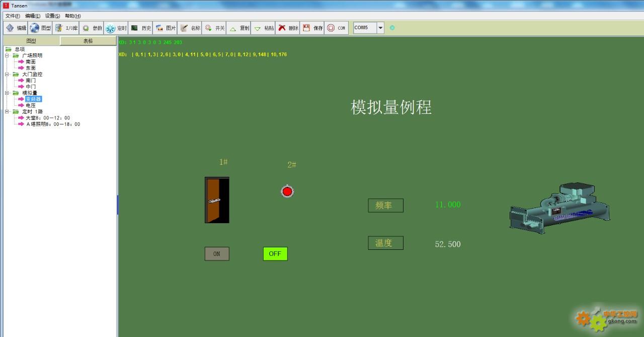This screenshot has width=644, height=337.
Task: Click the arrow icon beside 南面
Action: [x=21, y=61]
